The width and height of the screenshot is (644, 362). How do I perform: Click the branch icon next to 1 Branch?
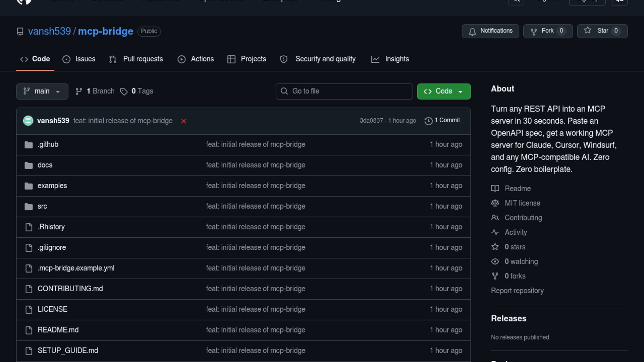[x=79, y=92]
